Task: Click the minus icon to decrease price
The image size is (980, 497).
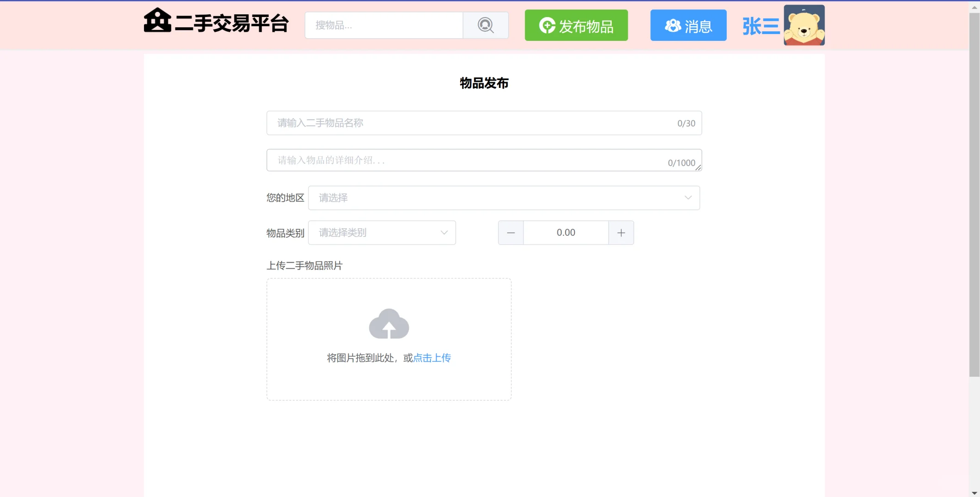Action: 510,232
